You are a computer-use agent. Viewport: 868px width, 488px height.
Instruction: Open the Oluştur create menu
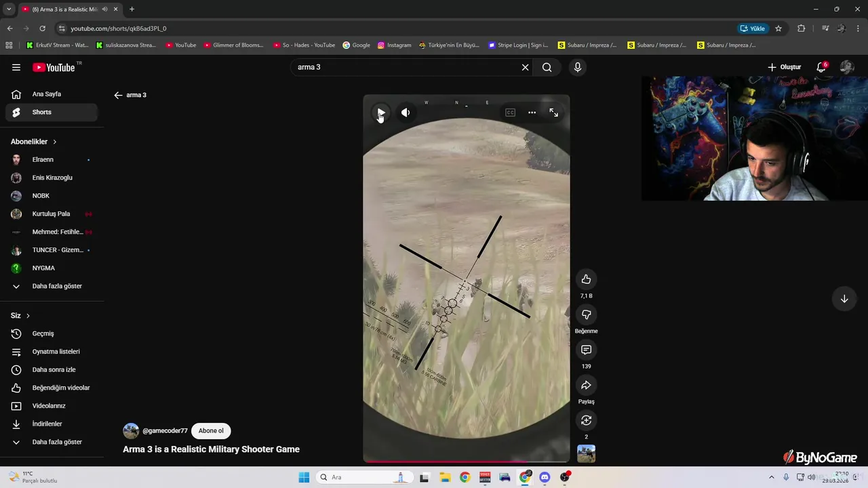tap(785, 67)
